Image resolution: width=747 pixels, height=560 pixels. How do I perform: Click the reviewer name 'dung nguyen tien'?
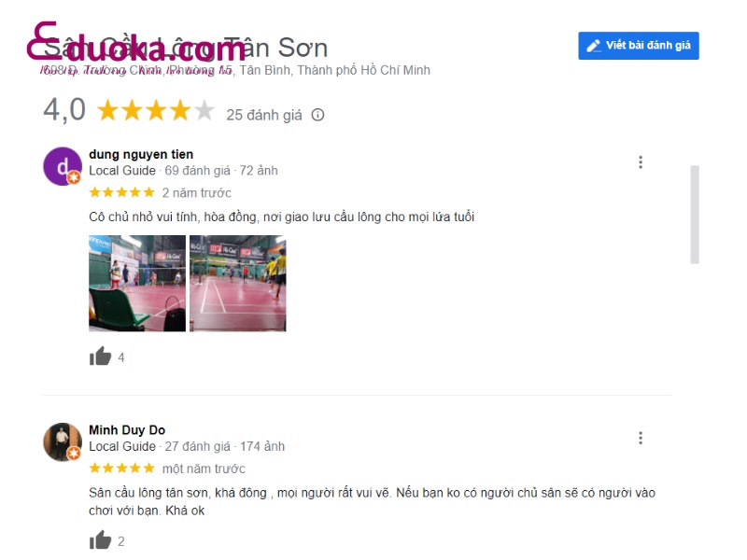point(141,154)
